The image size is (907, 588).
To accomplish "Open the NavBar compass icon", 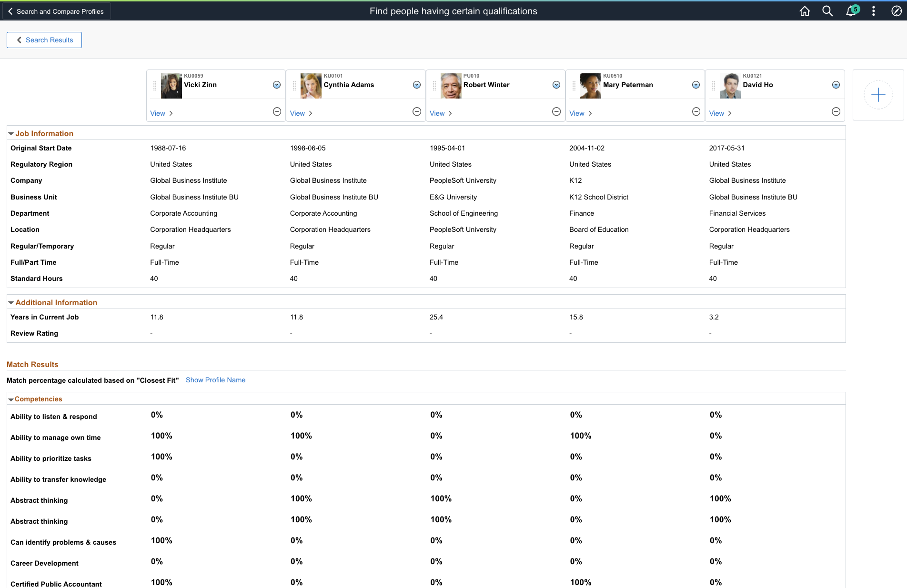I will click(896, 11).
